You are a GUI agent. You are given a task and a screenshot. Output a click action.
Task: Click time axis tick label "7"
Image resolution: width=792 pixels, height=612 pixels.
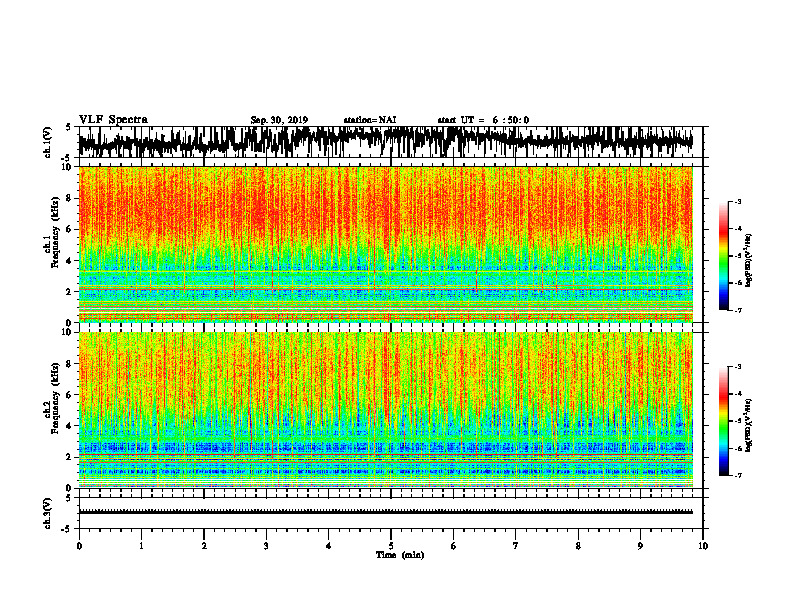pos(516,546)
